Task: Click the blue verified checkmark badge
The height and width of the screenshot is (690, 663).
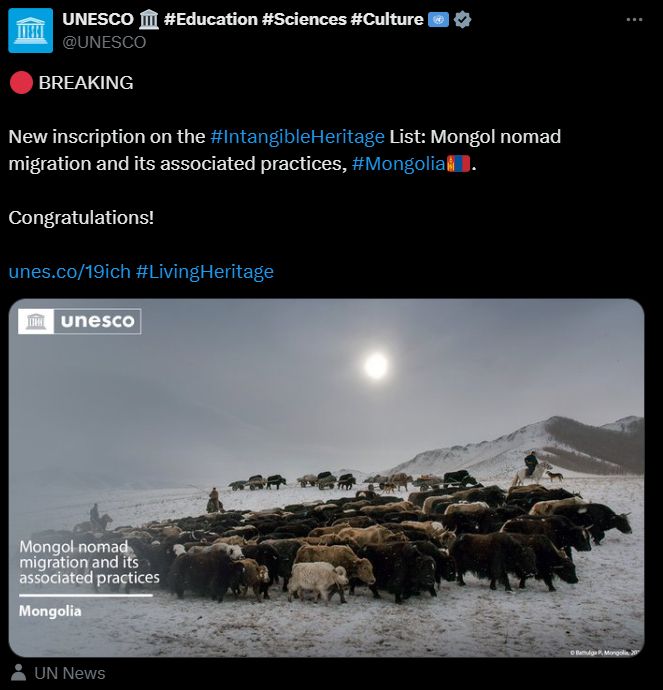Action: [462, 20]
